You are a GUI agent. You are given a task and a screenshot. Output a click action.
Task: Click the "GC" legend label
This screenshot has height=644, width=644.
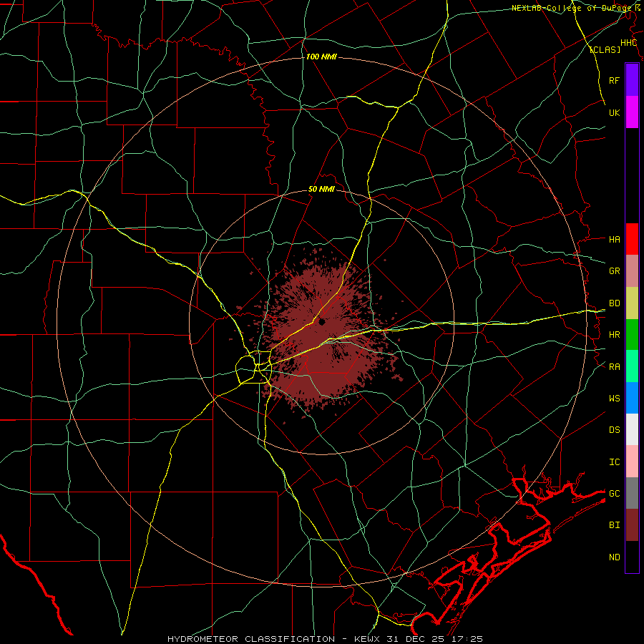614,493
